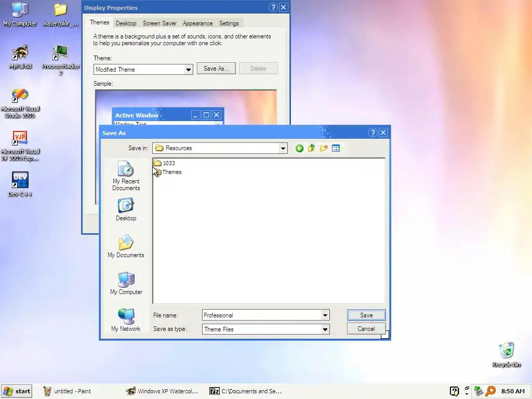532x399 pixels.
Task: Click the File name text field
Action: tap(261, 315)
